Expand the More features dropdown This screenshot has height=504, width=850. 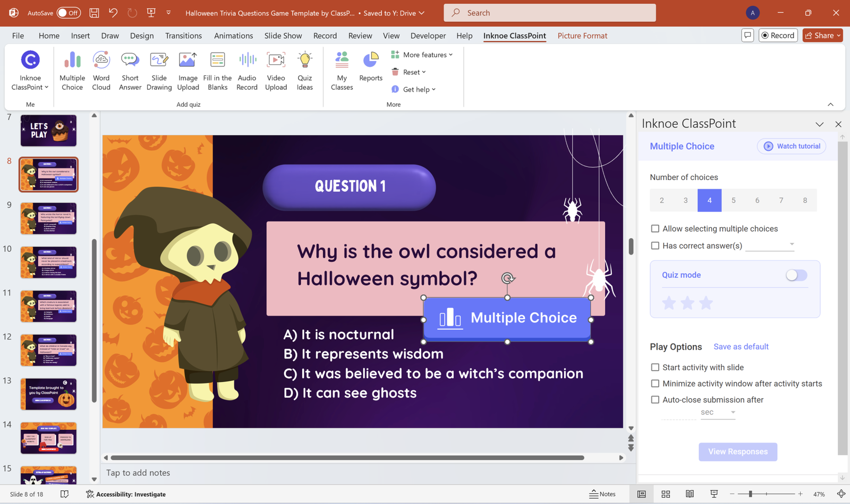pyautogui.click(x=422, y=54)
